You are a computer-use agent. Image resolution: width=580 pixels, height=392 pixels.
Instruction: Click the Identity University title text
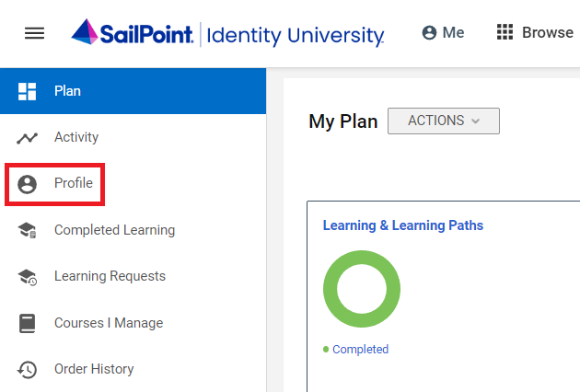click(295, 36)
